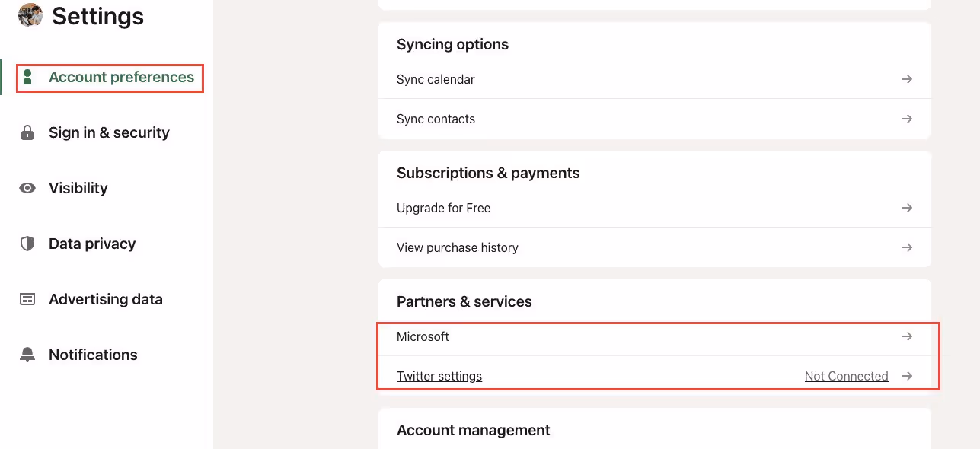Screen dimensions: 980x449
Task: Select Upgrade for Free
Action: 443,207
